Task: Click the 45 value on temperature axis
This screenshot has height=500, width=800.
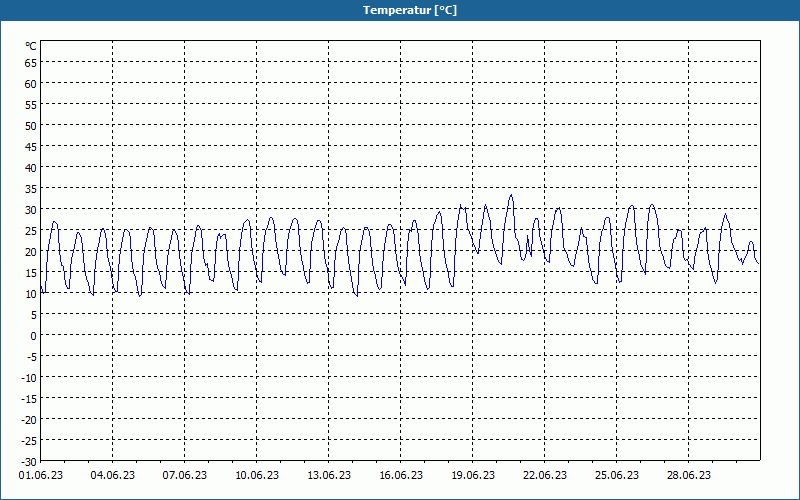Action: [31, 147]
